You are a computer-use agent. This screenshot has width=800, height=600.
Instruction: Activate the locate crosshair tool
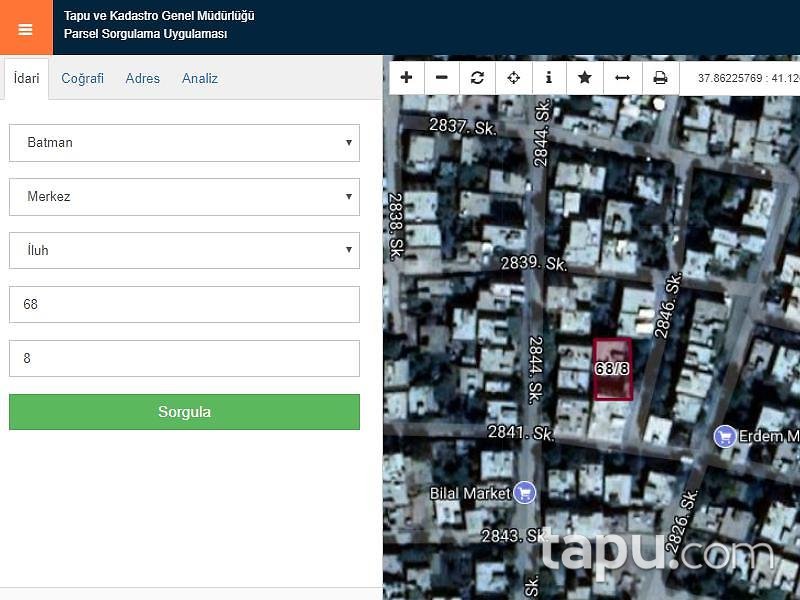514,78
